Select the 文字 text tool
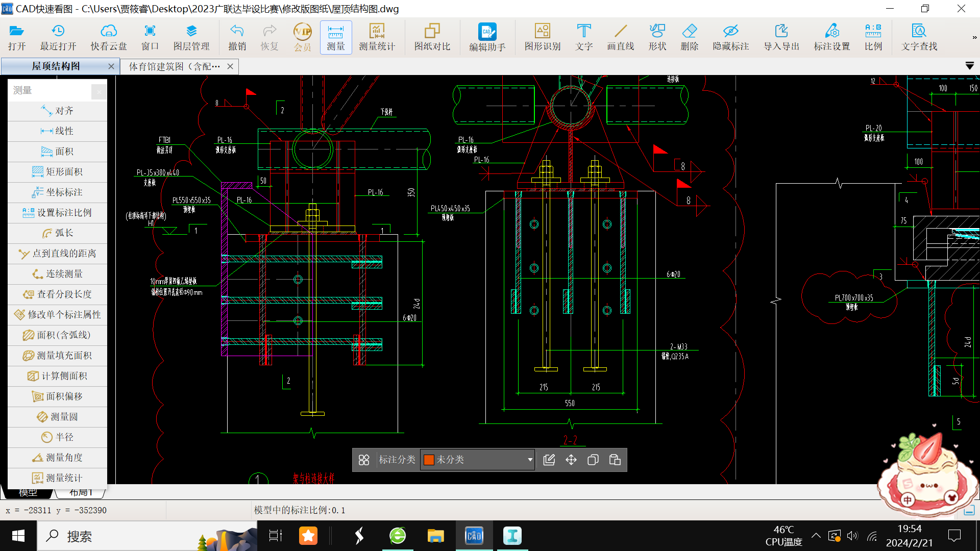The width and height of the screenshot is (980, 551). [584, 38]
